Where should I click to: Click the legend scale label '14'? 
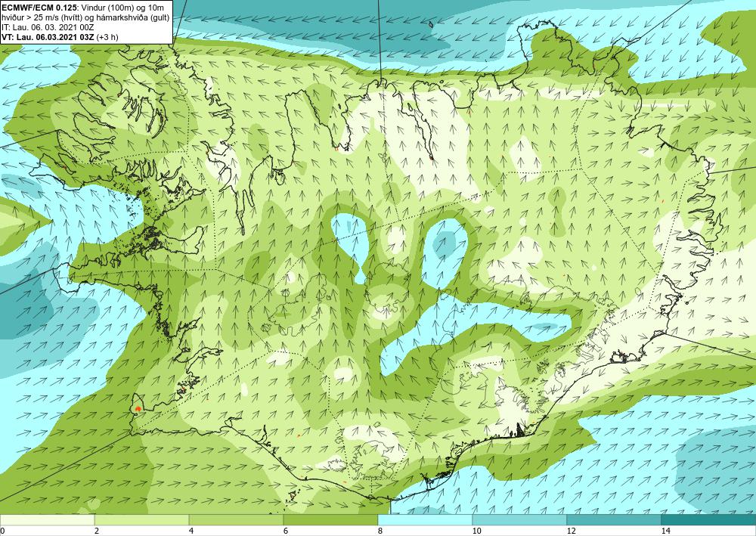[665, 531]
